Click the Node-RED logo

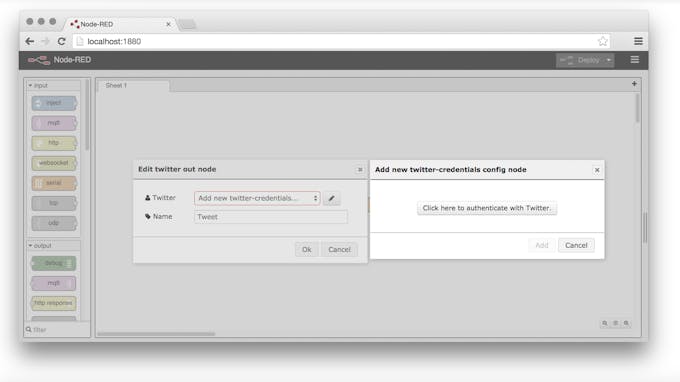click(59, 60)
